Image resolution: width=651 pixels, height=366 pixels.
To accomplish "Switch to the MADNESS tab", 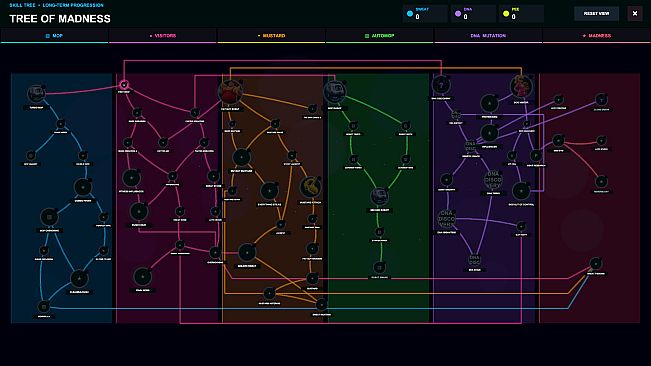I will [597, 36].
